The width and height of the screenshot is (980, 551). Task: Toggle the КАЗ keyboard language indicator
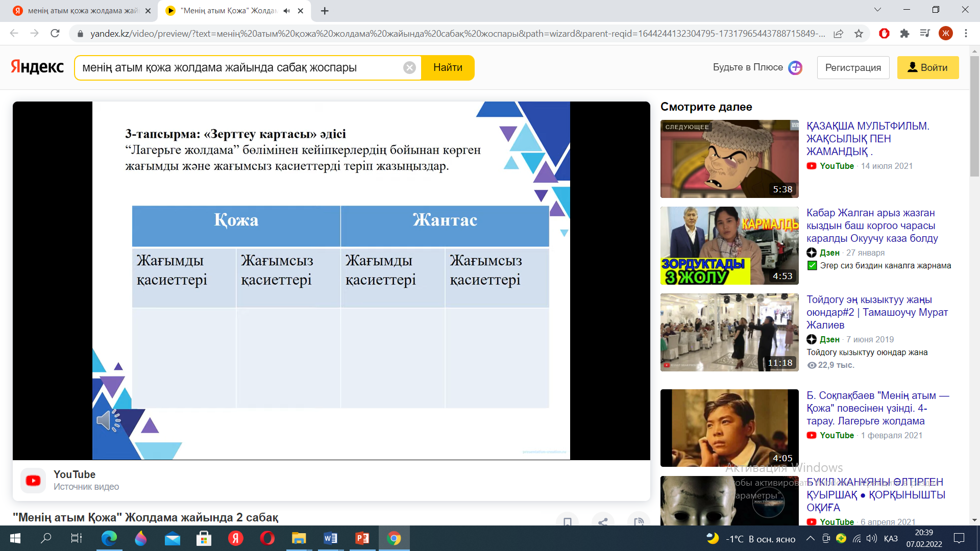click(891, 539)
